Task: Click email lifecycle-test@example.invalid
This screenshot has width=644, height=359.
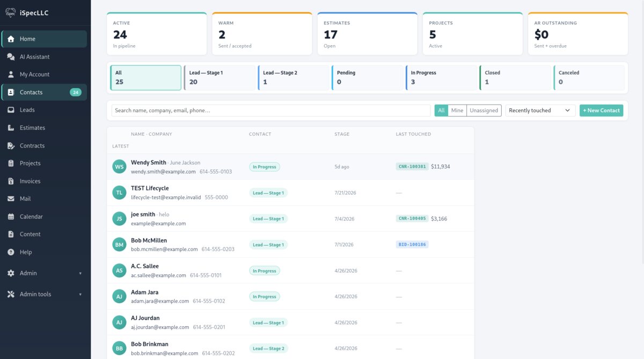Action: [166, 197]
